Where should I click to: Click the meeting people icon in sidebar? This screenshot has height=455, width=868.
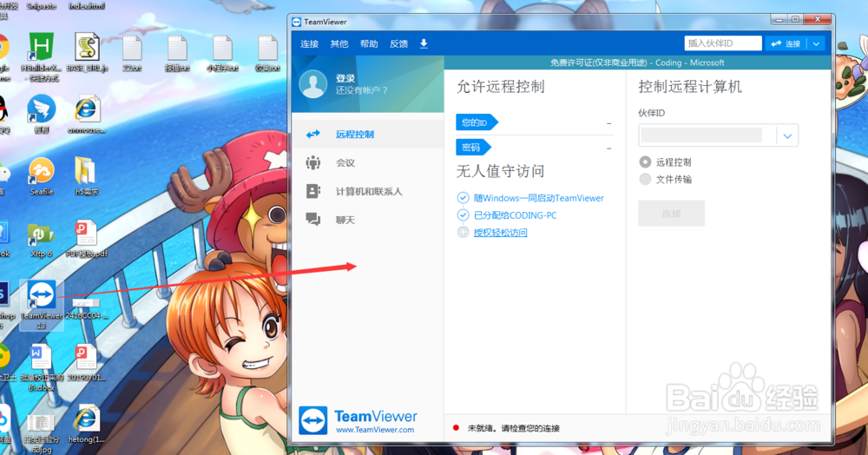point(313,162)
